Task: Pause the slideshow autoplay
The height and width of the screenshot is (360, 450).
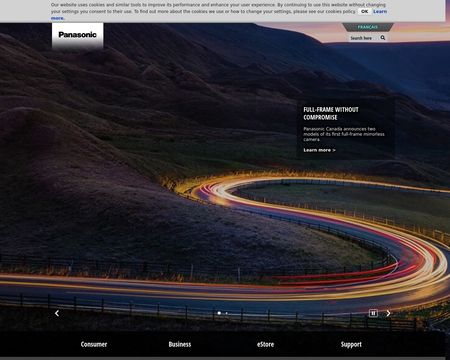Action: (373, 313)
